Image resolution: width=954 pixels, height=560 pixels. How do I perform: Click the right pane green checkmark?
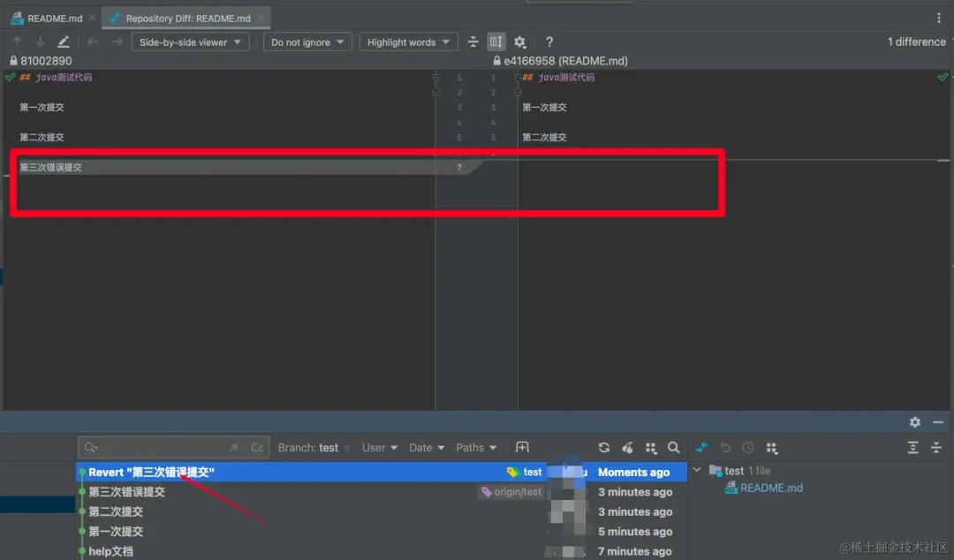[x=943, y=78]
